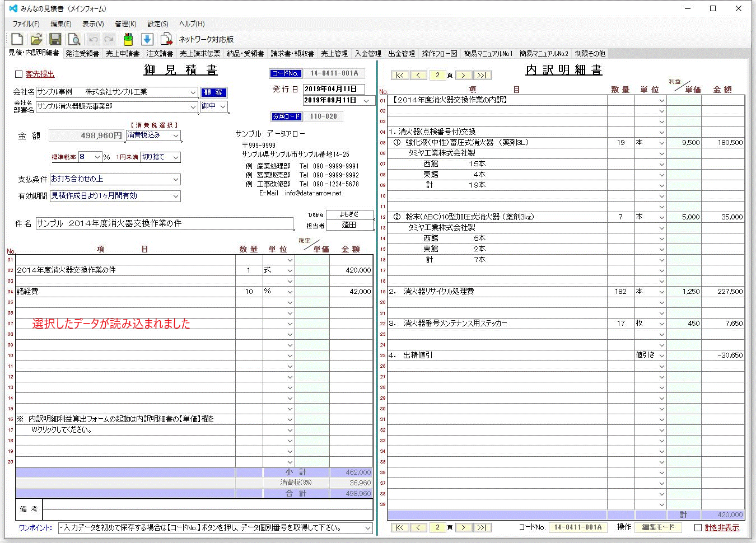Viewport: 756px width, 543px height.
Task: Click the 分類コード button
Action: pyautogui.click(x=287, y=116)
